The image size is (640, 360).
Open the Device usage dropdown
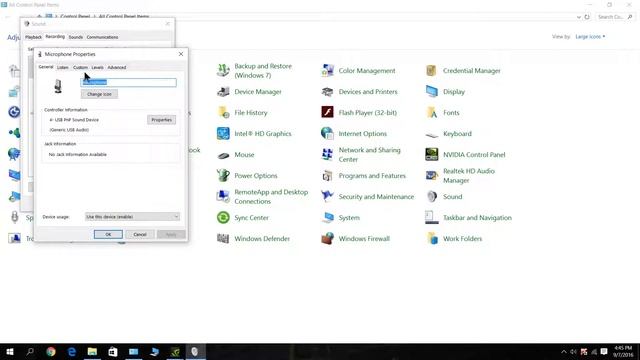point(132,217)
